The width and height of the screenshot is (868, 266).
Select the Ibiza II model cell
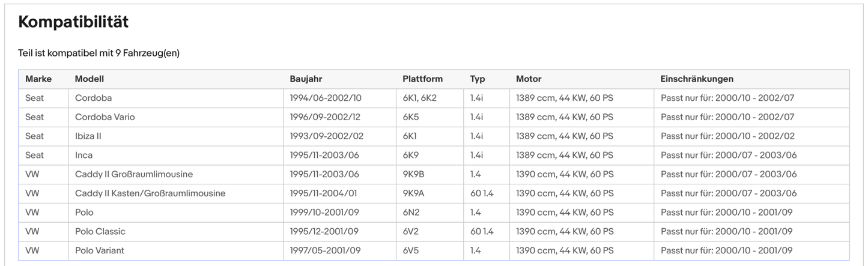88,136
